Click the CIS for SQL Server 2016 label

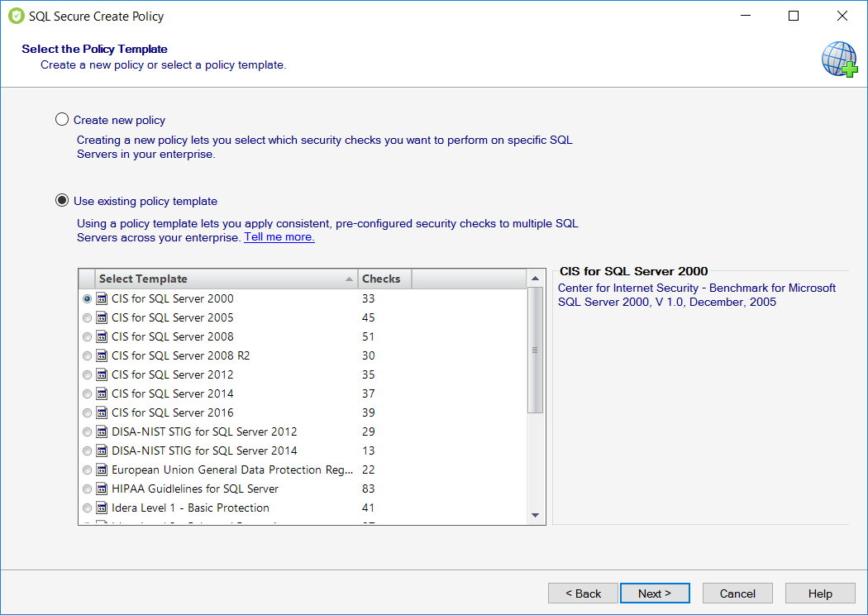pyautogui.click(x=173, y=413)
